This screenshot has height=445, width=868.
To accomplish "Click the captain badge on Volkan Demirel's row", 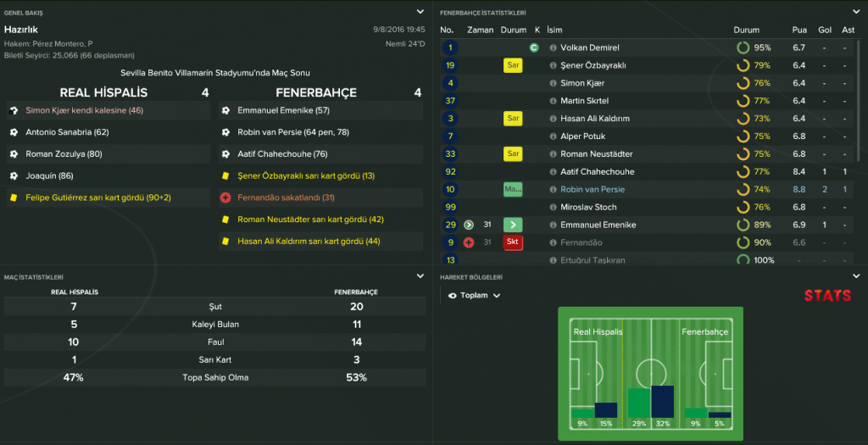I will [534, 48].
